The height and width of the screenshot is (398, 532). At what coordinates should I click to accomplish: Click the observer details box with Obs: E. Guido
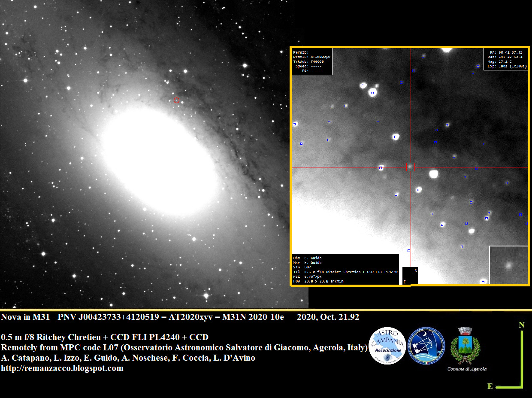[x=345, y=269]
